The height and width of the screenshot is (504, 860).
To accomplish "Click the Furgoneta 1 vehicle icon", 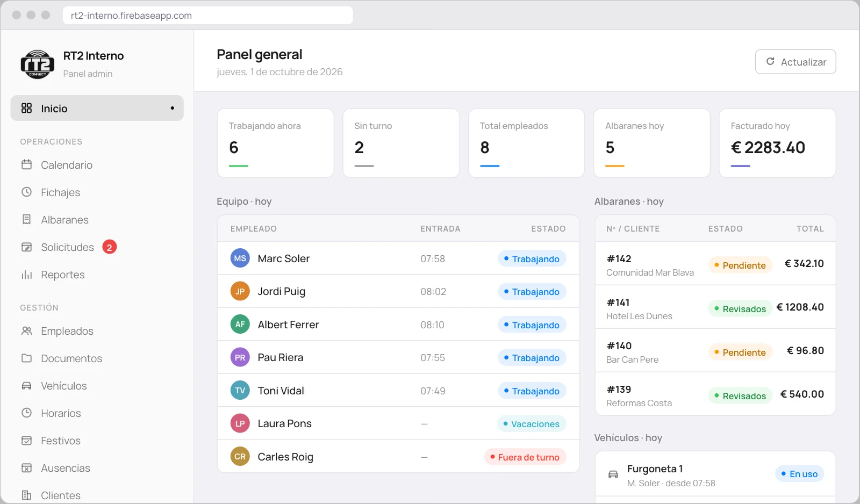I will [x=613, y=474].
